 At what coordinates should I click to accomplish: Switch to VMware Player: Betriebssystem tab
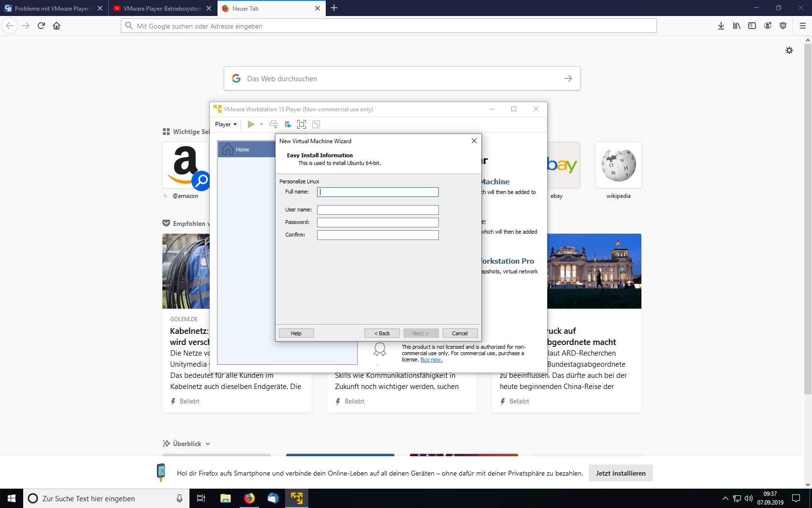pyautogui.click(x=163, y=8)
